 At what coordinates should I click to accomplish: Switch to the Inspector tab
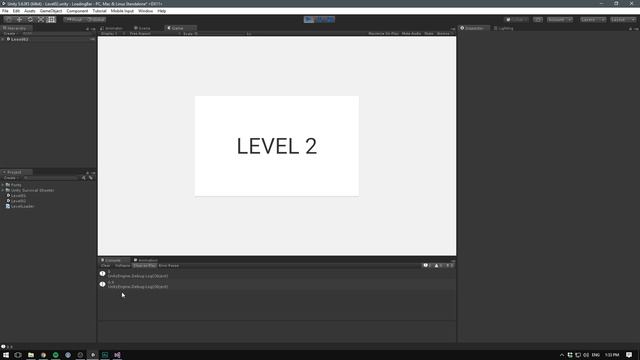tap(473, 28)
